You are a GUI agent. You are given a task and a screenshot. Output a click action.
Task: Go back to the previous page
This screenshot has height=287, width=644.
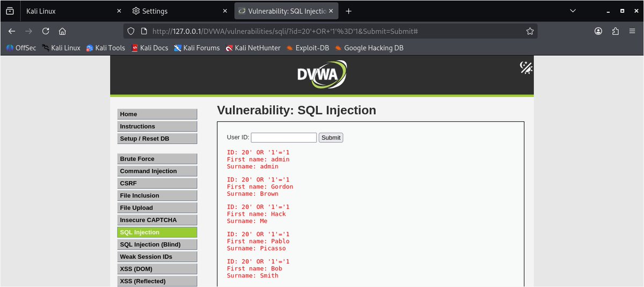coord(12,31)
